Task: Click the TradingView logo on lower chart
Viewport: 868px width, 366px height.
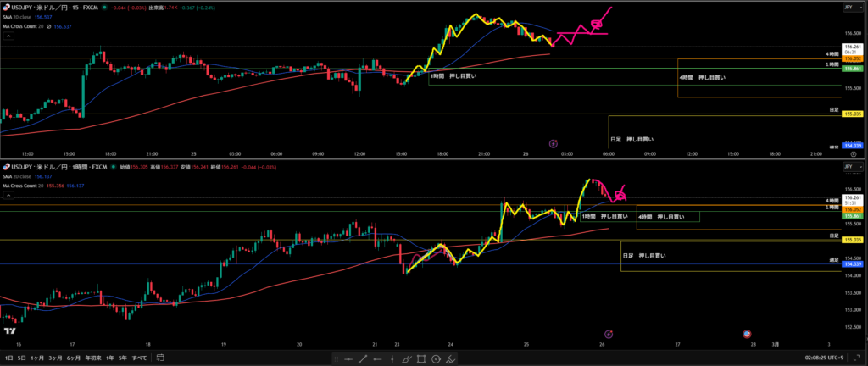Action: [8, 330]
